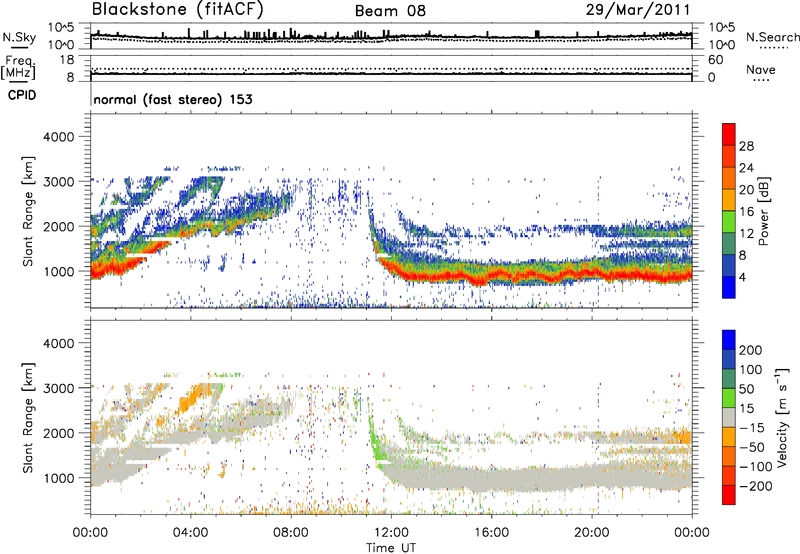Click the '-100' tick on Velocity colorbar
Image resolution: width=800 pixels, height=554 pixels.
point(756,467)
